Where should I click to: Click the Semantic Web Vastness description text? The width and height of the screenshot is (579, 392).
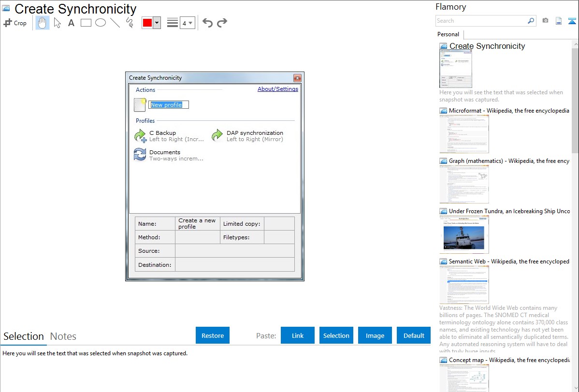pos(504,329)
